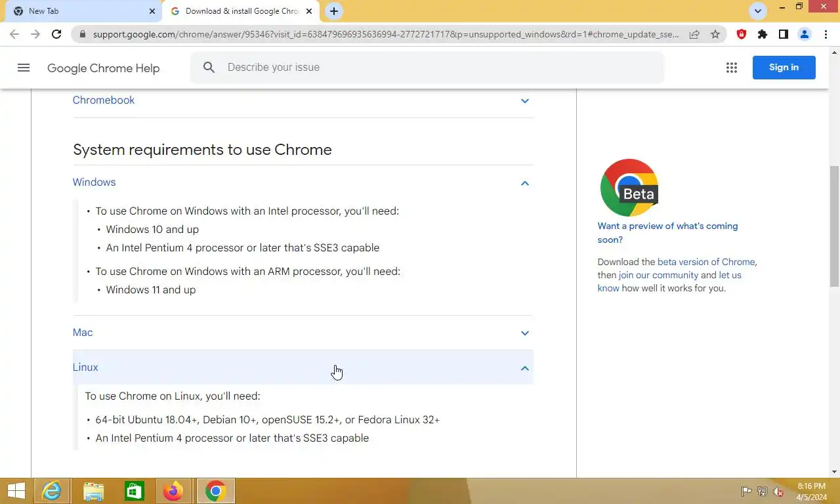Open the Google apps grid
840x504 pixels.
point(732,68)
